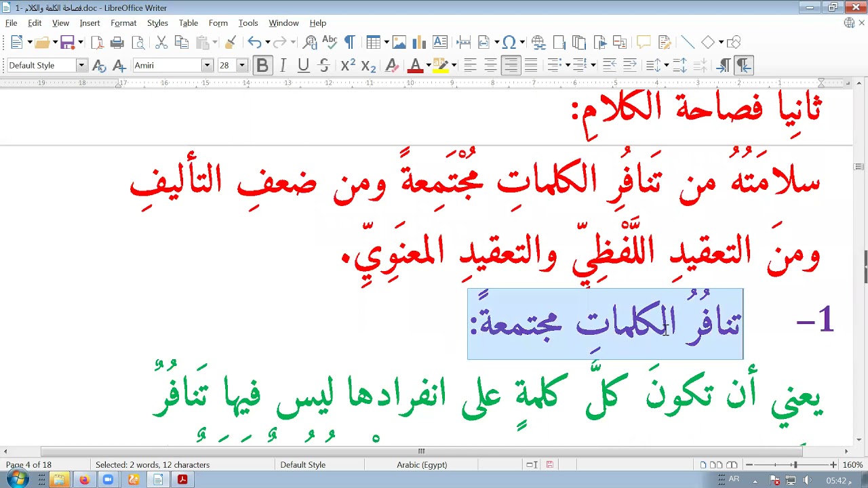
Task: Set right-to-left paragraph direction
Action: [x=744, y=66]
